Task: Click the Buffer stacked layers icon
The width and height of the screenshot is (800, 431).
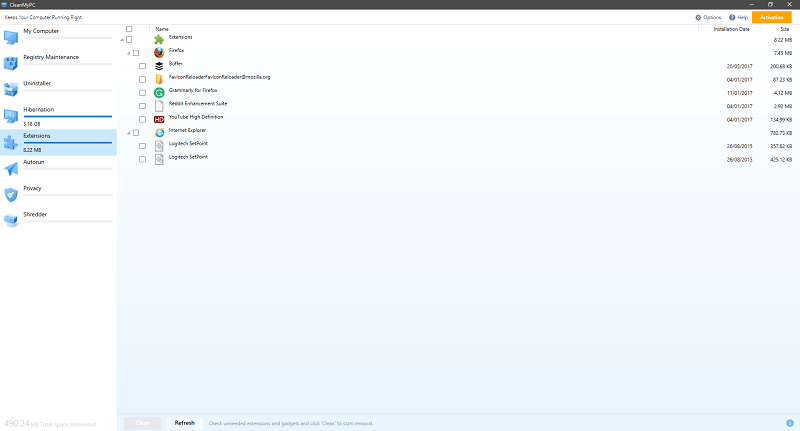Action: (159, 66)
